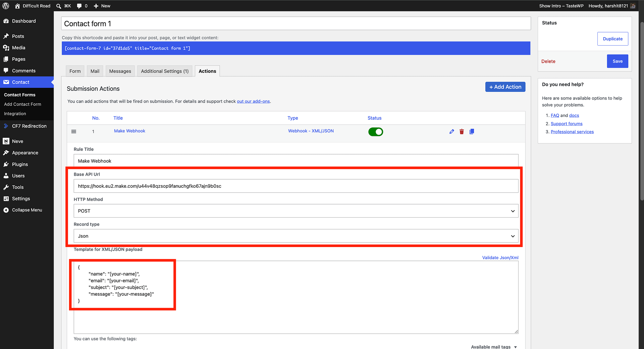
Task: Open Tools from the sidebar
Action: (27, 187)
